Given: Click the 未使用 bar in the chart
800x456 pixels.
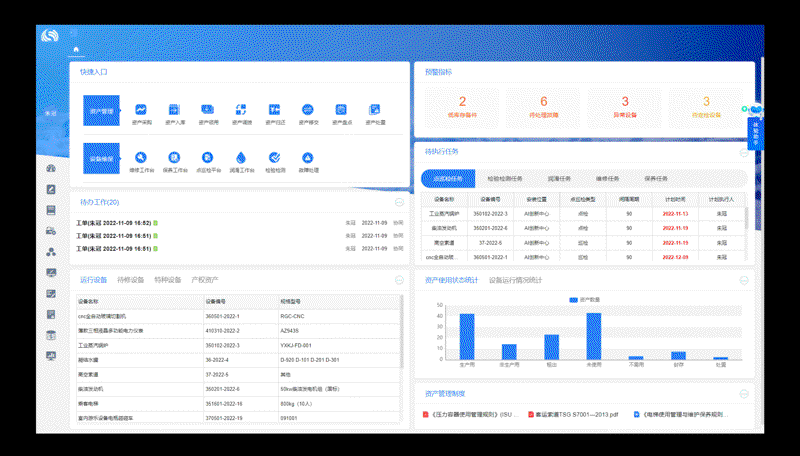Looking at the screenshot, I should [x=594, y=336].
